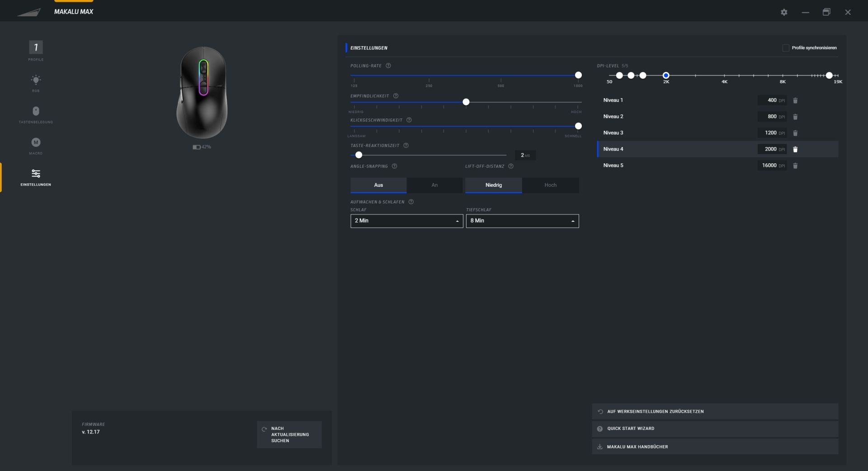Click Nach Aktualisierung suchen button

289,434
